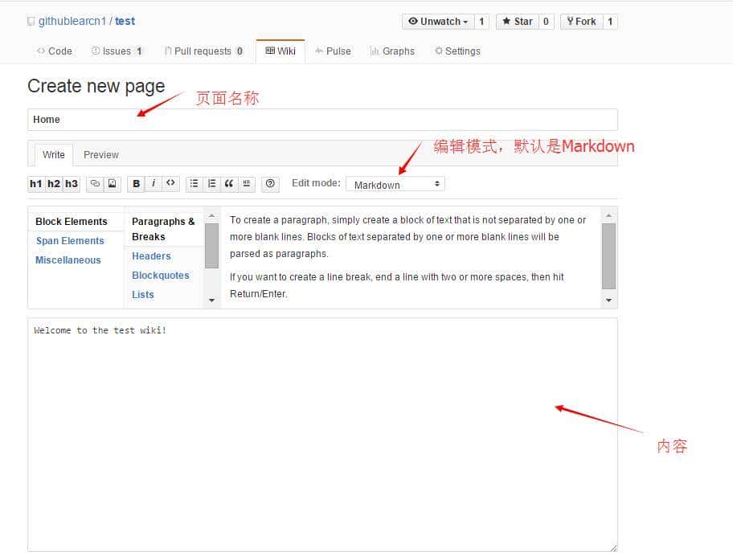Insert an image using the toolbar icon
Screen dimensions: 733x560
113,184
